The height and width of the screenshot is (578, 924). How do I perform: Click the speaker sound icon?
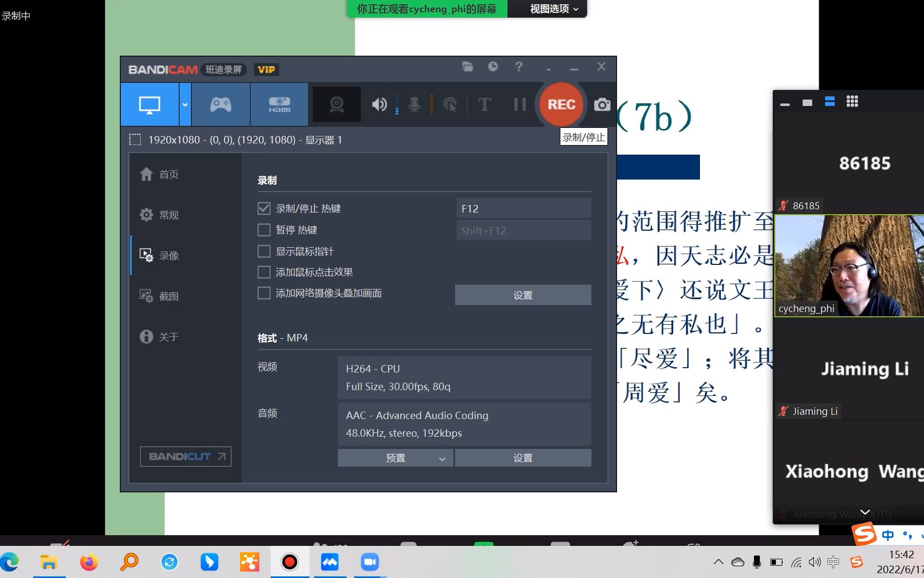click(380, 104)
